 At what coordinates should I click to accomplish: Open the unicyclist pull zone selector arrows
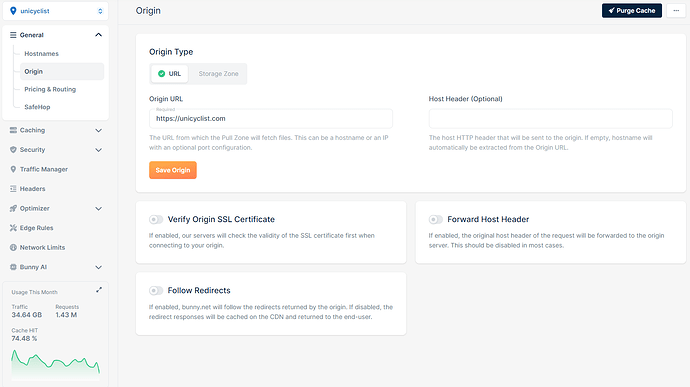click(100, 11)
